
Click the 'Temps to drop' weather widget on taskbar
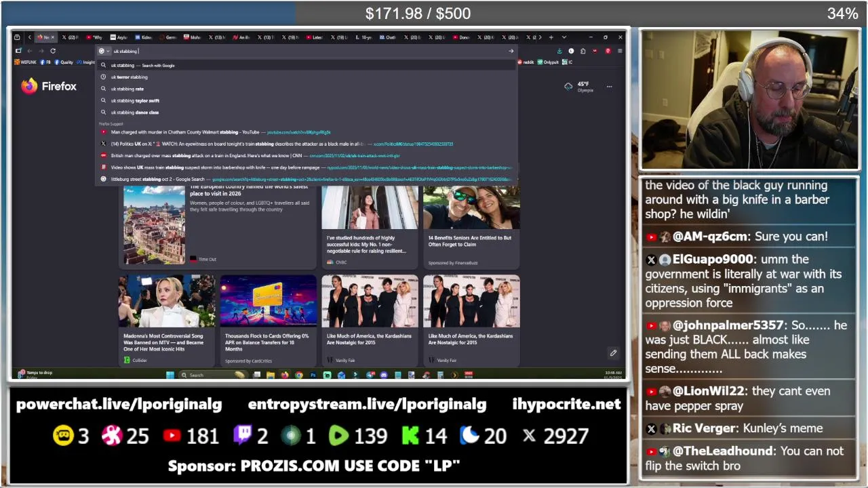[35, 374]
